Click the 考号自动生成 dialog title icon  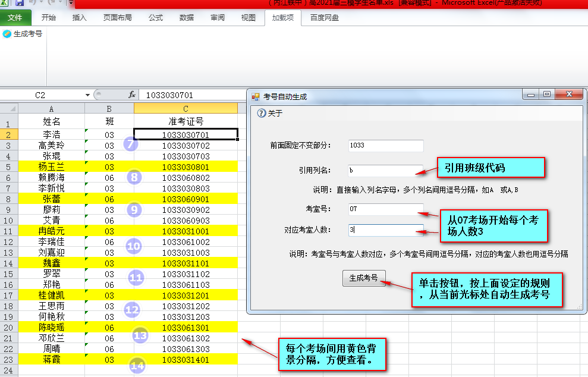tap(256, 96)
